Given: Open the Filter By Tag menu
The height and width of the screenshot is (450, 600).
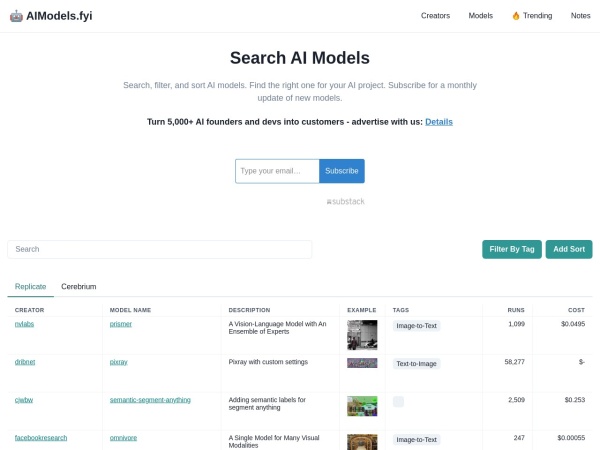Looking at the screenshot, I should click(x=511, y=249).
